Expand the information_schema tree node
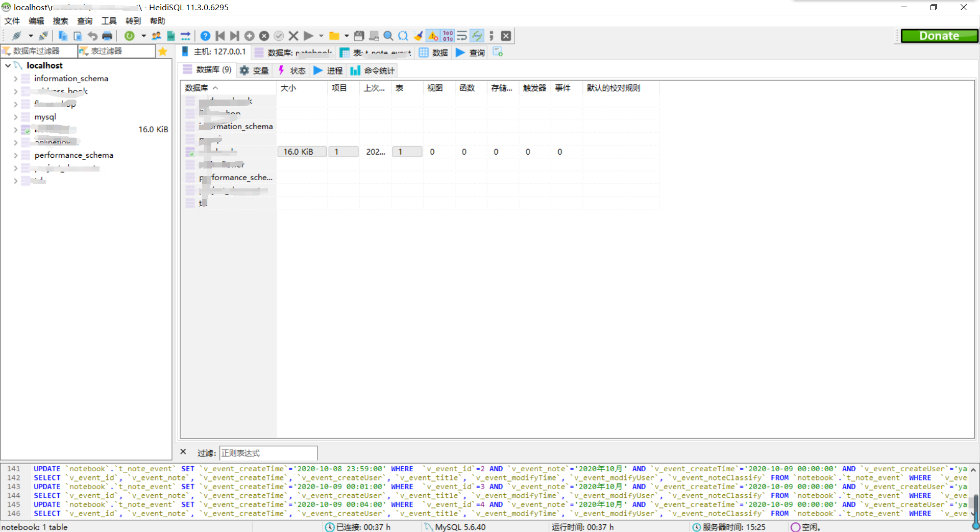This screenshot has height=532, width=980. click(15, 79)
